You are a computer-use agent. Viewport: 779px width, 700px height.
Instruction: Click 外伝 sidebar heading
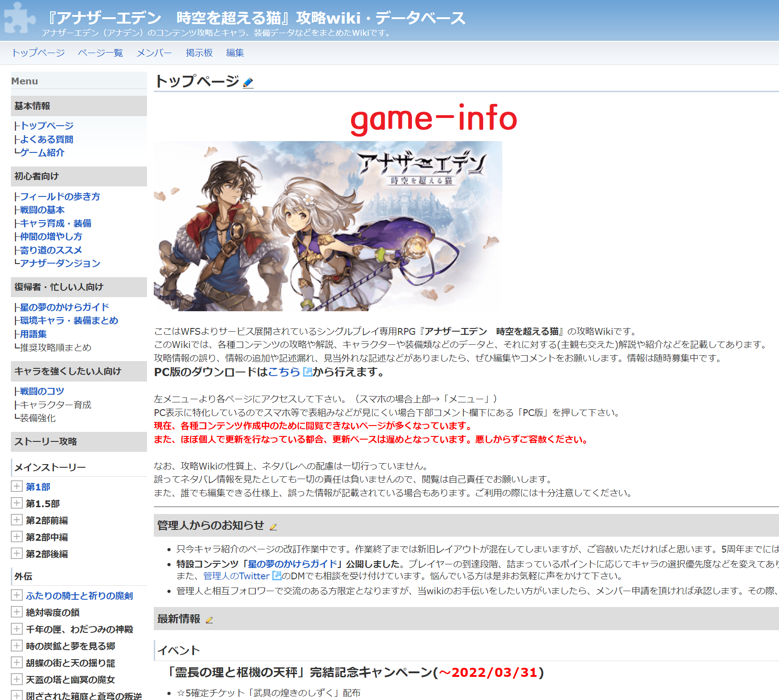(x=24, y=576)
